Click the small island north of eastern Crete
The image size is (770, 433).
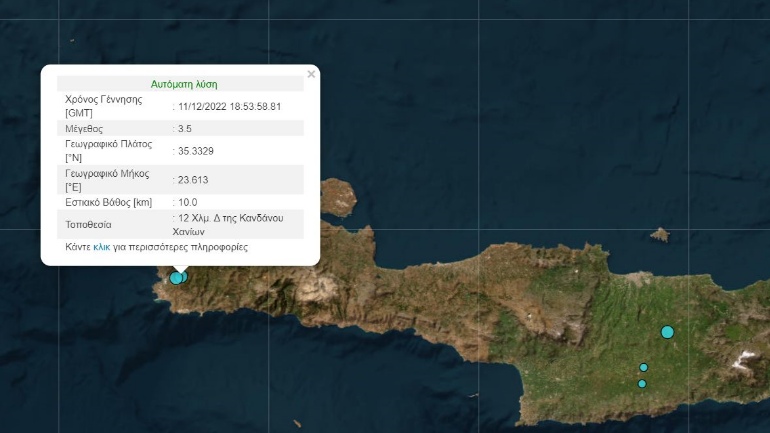tap(659, 235)
